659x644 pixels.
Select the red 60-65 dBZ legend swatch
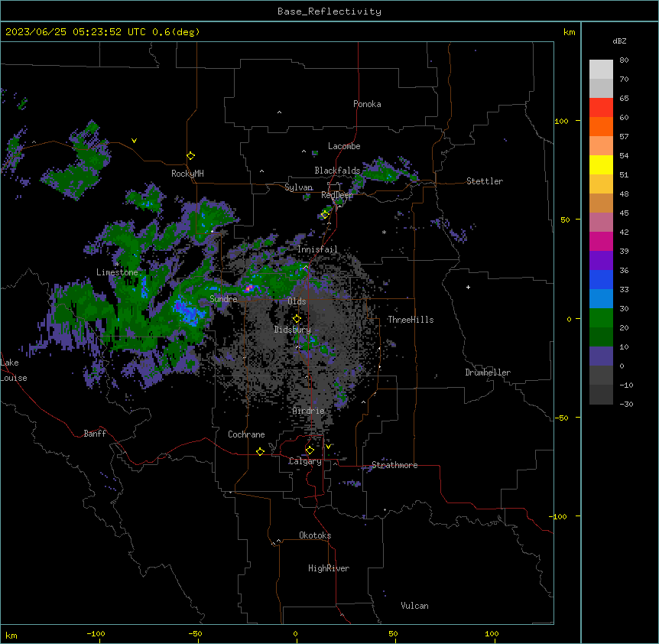click(x=601, y=108)
